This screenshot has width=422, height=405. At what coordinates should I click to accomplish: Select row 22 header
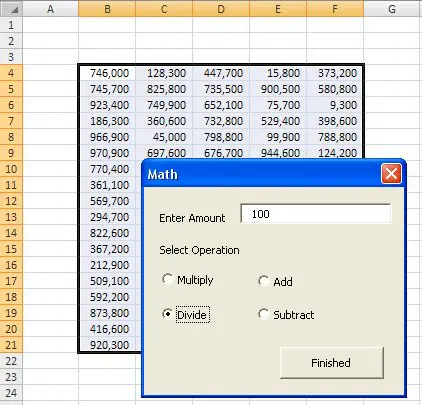tap(11, 361)
